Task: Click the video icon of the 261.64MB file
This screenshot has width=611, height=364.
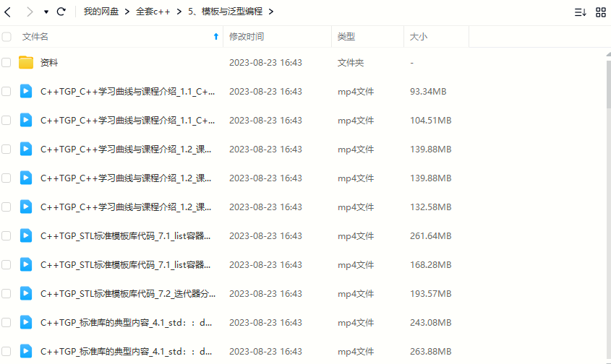Action: (26, 235)
